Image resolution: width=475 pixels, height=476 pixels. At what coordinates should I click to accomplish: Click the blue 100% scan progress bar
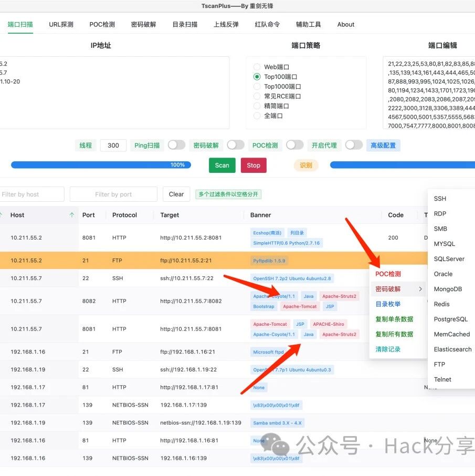[101, 165]
